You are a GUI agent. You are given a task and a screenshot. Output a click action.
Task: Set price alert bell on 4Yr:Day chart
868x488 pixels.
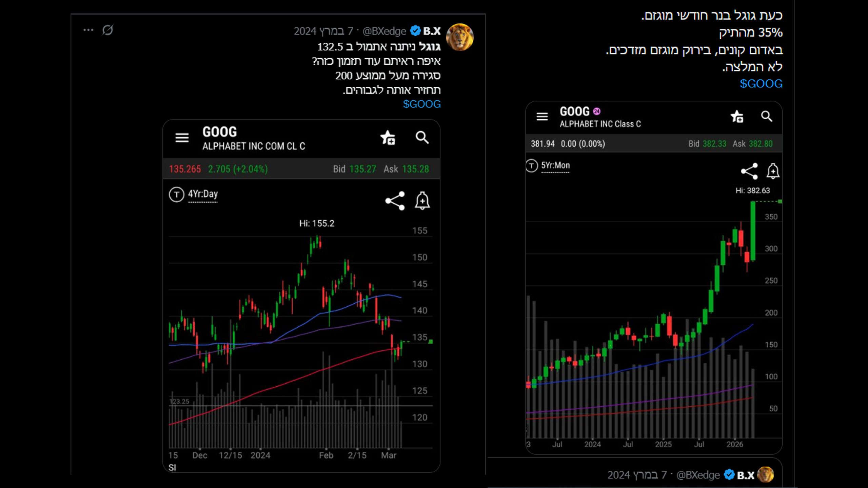422,201
